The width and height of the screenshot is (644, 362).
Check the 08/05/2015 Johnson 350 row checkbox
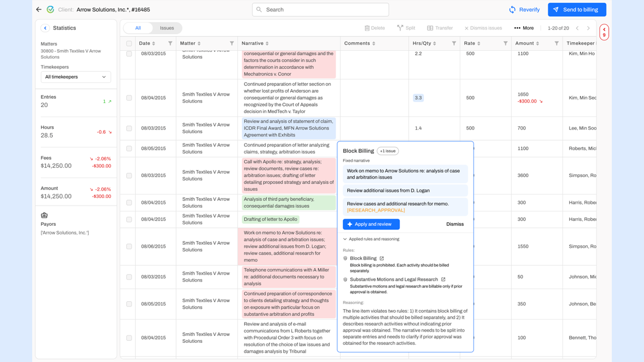[129, 304]
